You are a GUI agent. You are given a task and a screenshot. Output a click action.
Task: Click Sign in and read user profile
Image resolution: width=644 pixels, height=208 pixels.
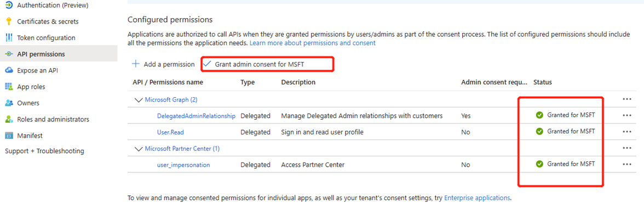point(323,132)
